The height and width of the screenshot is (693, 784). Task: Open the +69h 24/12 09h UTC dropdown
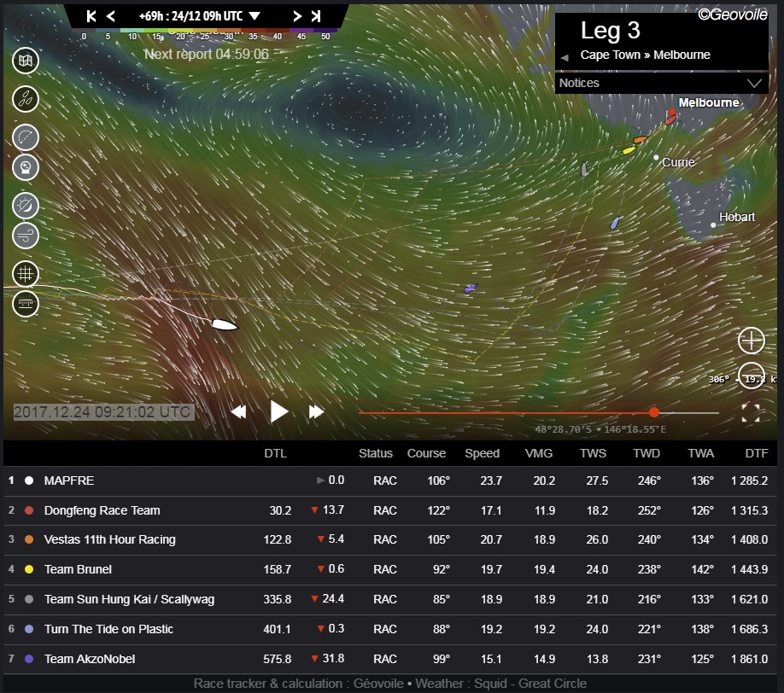(199, 16)
